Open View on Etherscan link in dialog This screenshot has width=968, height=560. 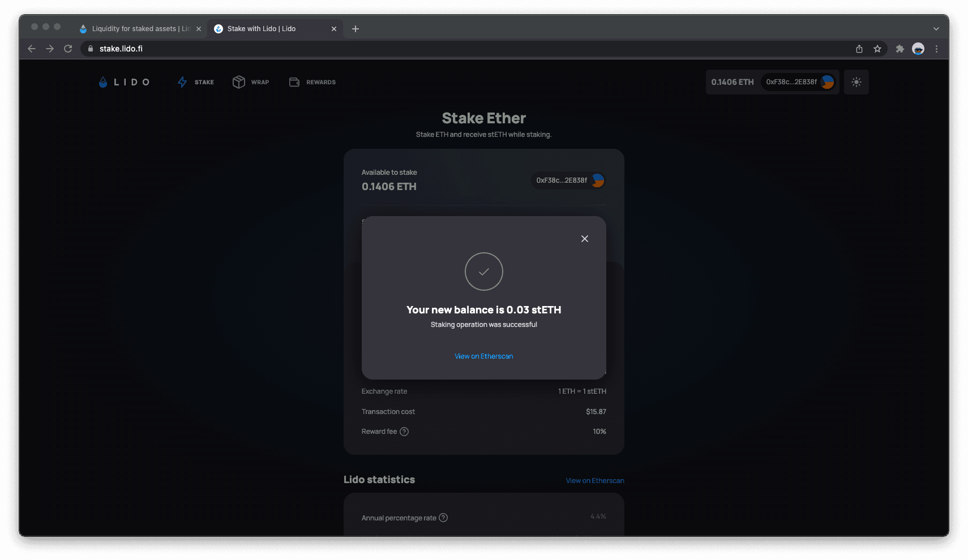point(484,356)
